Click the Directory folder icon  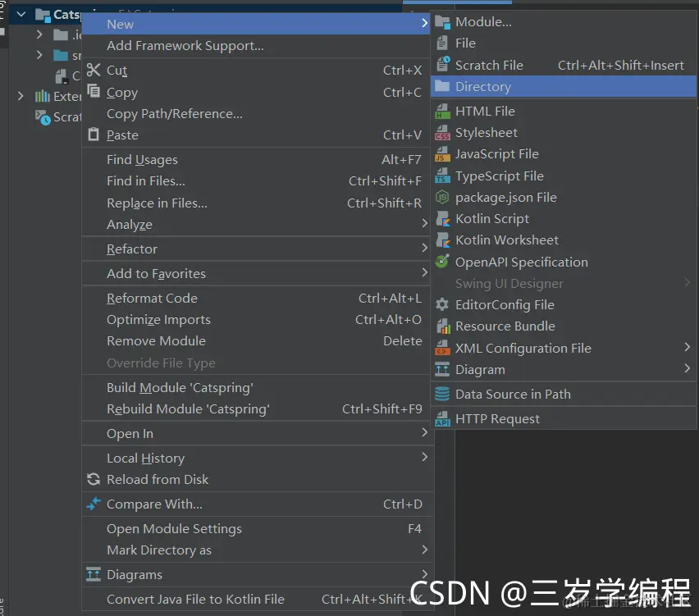[442, 86]
